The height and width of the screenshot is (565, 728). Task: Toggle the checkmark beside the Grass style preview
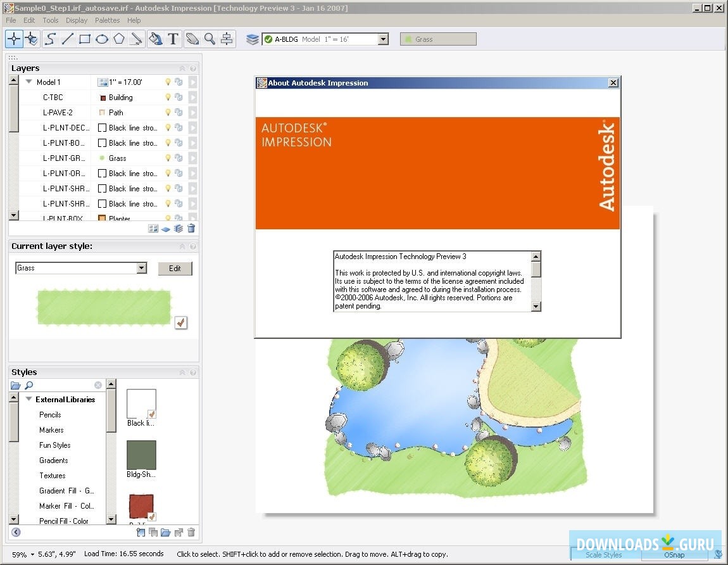181,322
